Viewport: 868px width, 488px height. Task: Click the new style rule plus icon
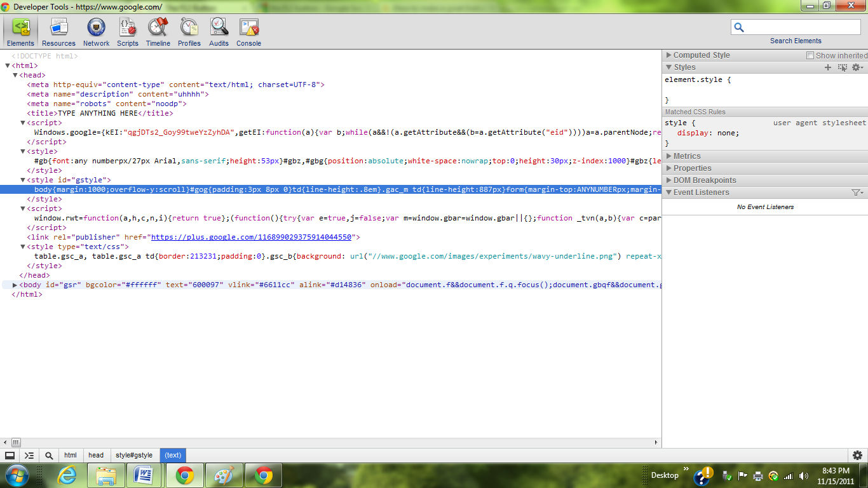(x=827, y=67)
